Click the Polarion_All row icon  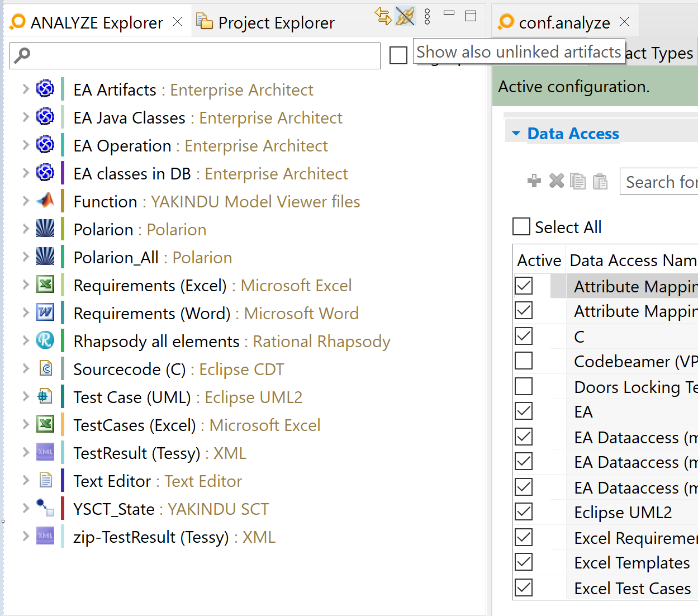(45, 257)
